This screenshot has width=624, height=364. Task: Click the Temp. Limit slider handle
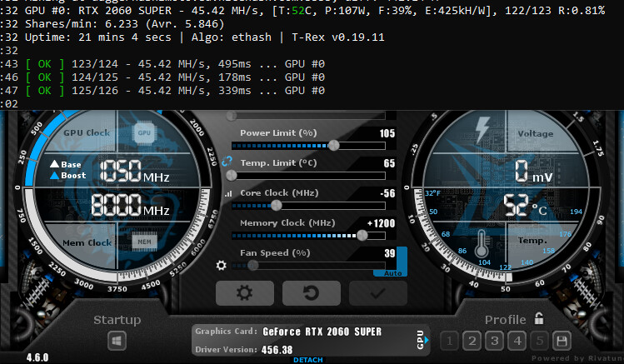click(232, 176)
